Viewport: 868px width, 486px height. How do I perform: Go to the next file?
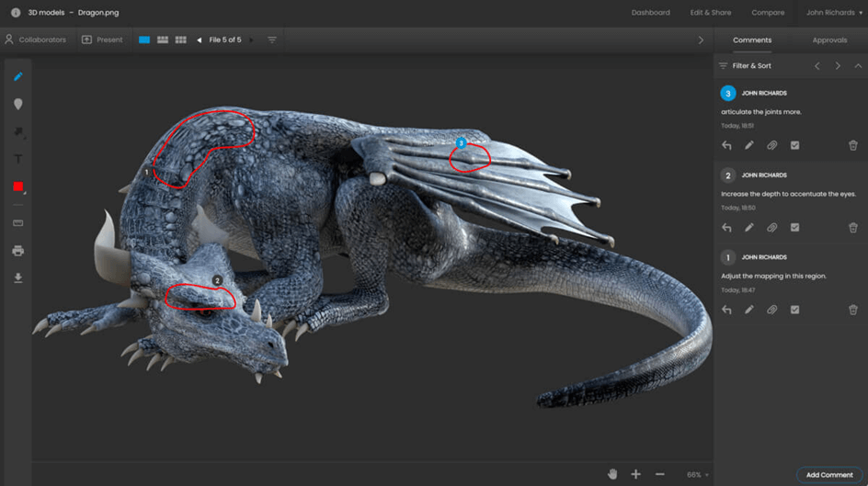[x=251, y=40]
